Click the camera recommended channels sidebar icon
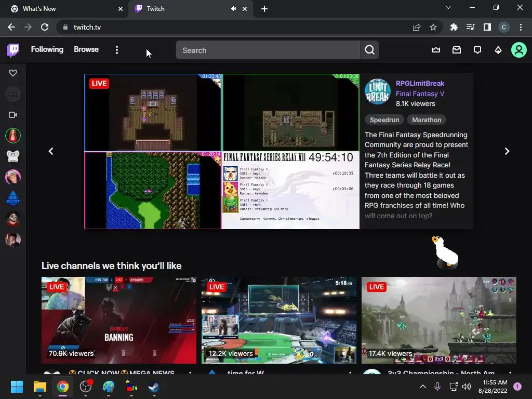 (x=13, y=115)
